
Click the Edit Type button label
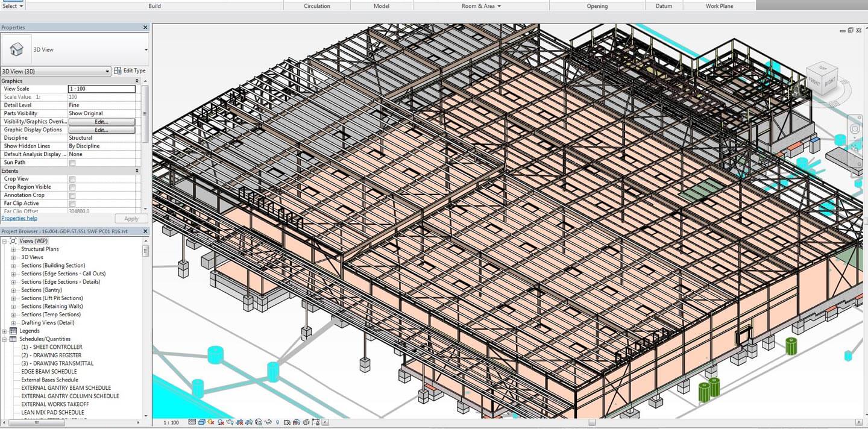[134, 70]
